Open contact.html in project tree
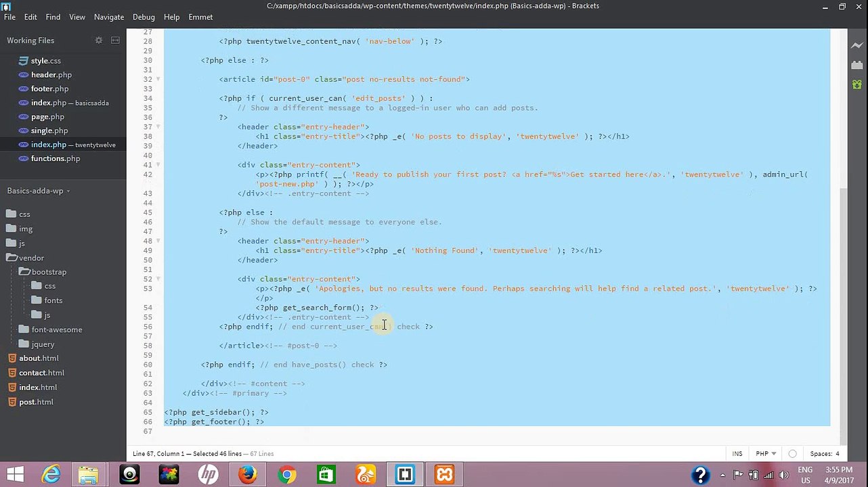 [x=41, y=373]
